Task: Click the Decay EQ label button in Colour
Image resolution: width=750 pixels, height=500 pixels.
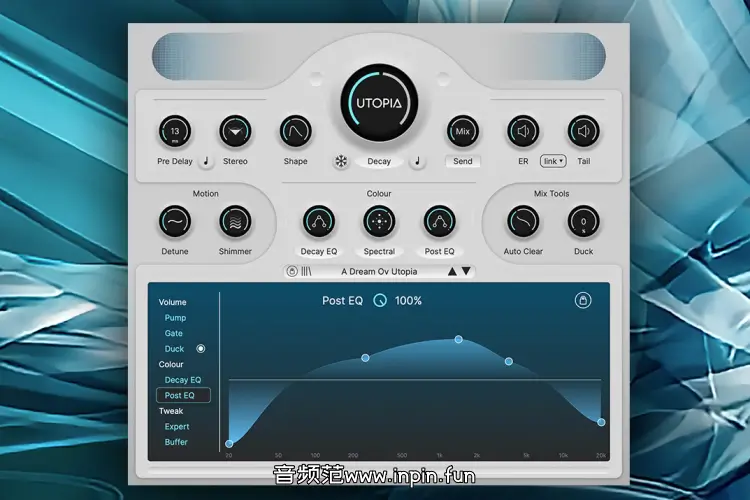Action: pyautogui.click(x=319, y=251)
